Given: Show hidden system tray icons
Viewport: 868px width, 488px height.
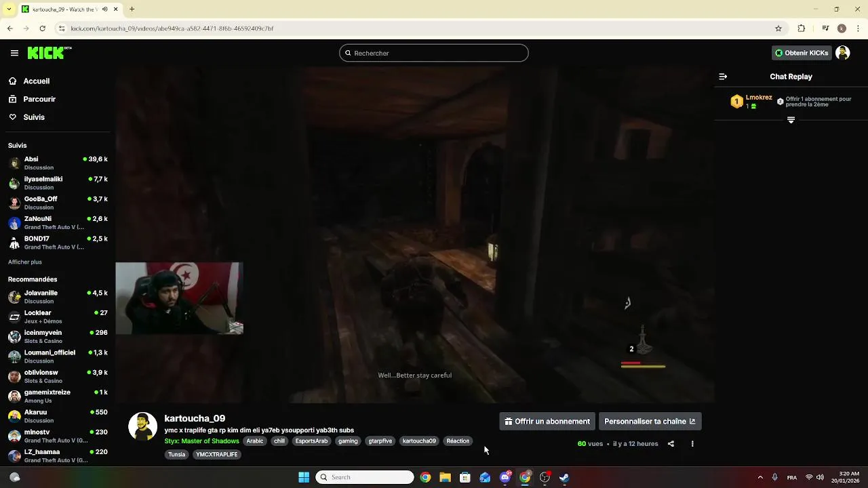Looking at the screenshot, I should pos(760,477).
